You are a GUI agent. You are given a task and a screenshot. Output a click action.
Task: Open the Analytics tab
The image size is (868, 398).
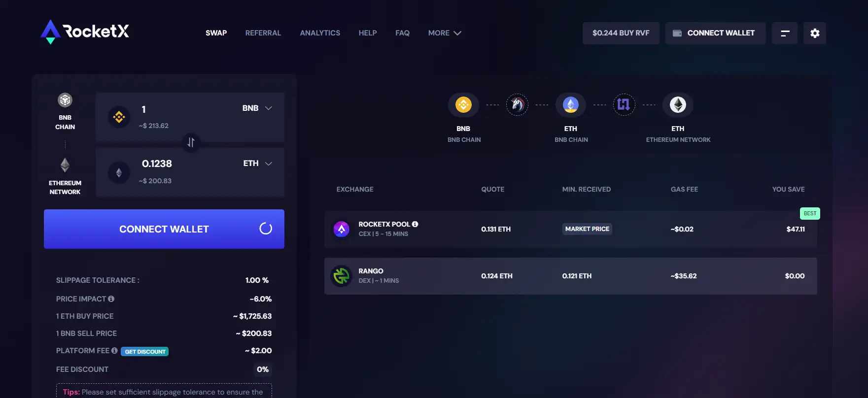(320, 33)
